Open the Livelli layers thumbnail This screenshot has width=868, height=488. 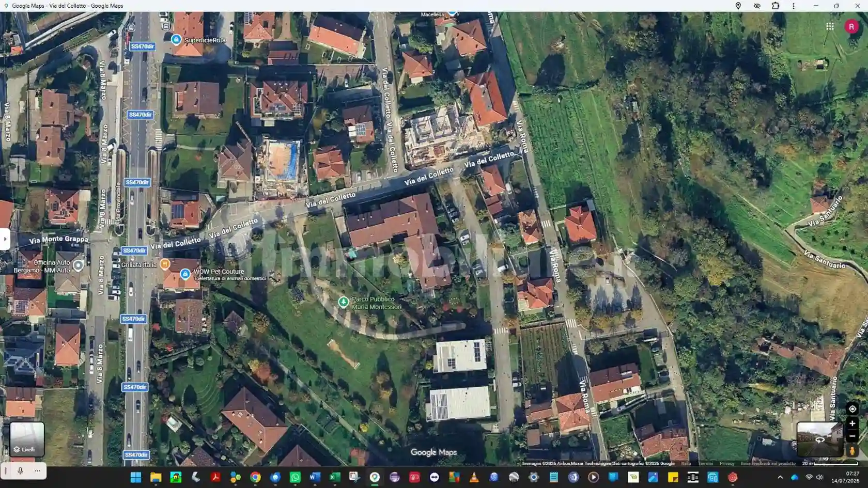[27, 439]
